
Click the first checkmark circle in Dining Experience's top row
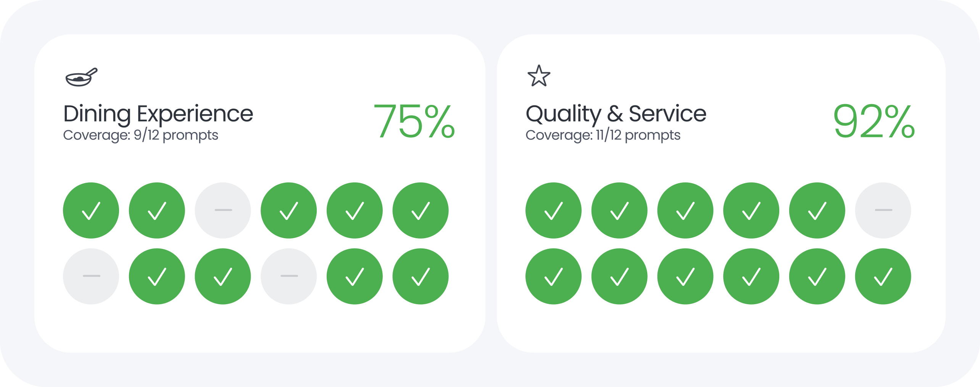[91, 210]
